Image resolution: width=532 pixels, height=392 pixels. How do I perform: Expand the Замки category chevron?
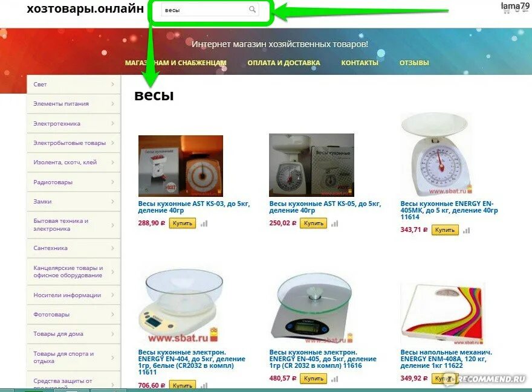click(112, 201)
